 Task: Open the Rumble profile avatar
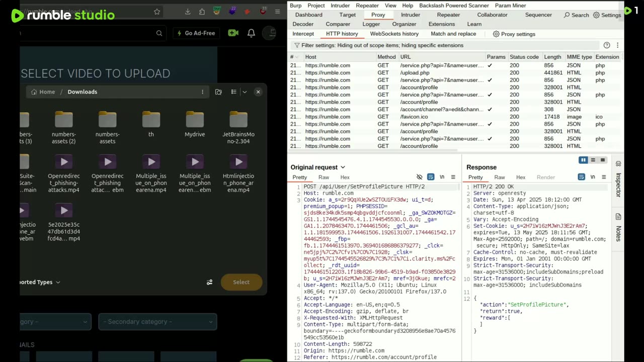coord(270,33)
